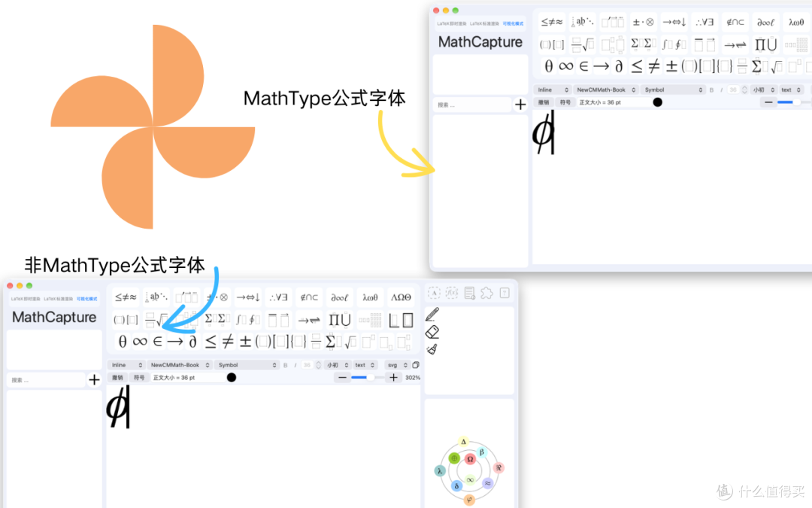Screen dimensions: 812x508
Task: Expand svg format dropdown
Action: (397, 365)
